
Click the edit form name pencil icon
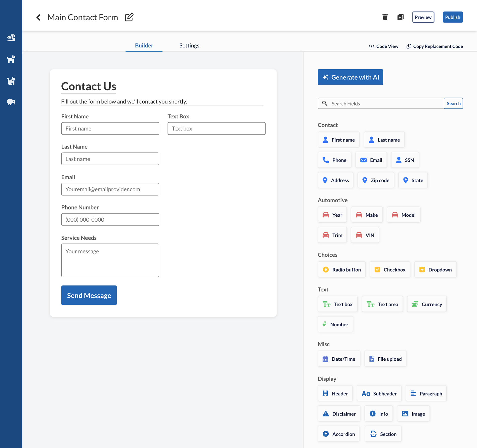coord(129,17)
